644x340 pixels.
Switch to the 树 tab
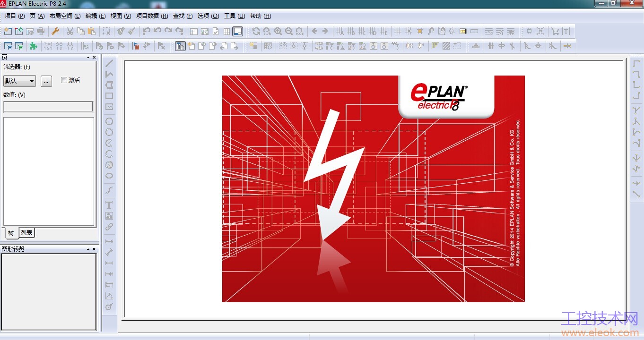[x=11, y=233]
